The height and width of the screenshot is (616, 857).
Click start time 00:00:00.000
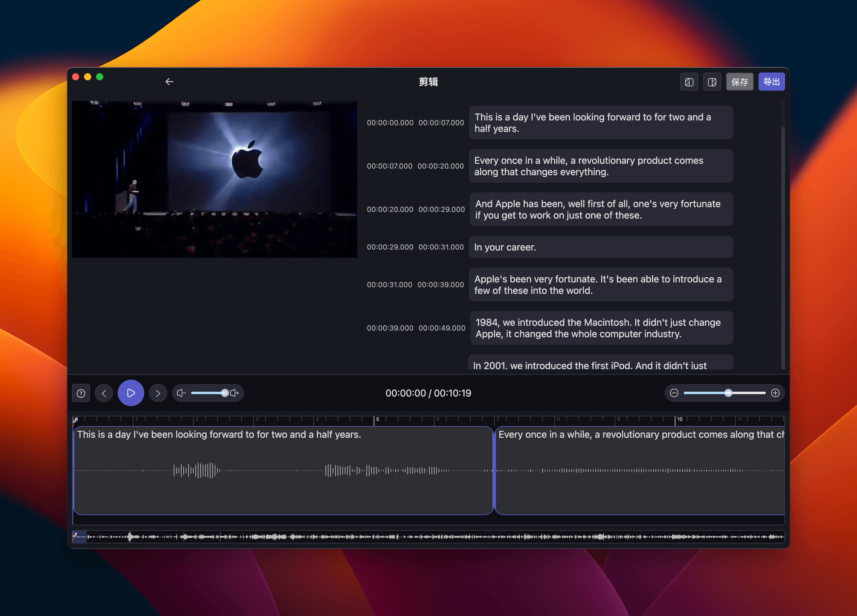[390, 123]
